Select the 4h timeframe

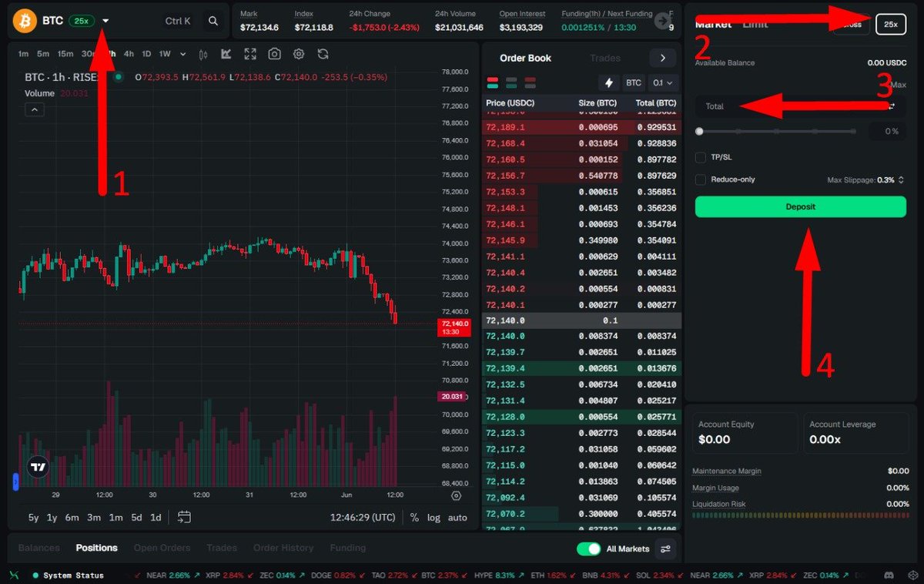(129, 54)
